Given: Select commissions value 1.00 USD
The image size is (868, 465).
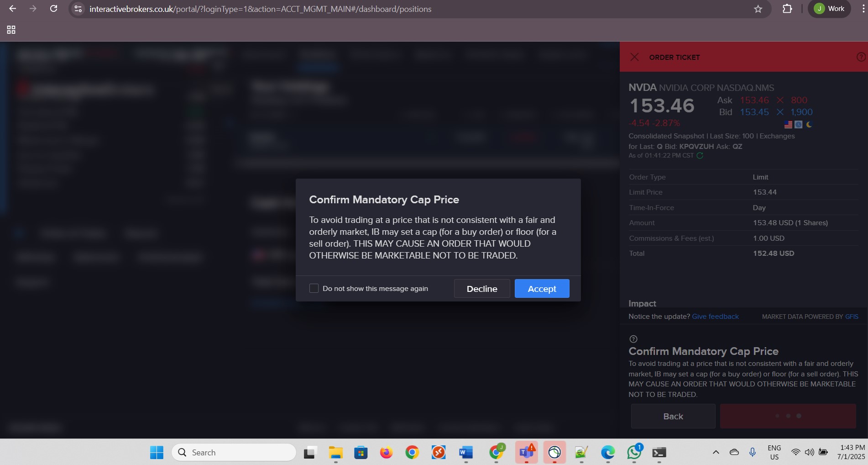Looking at the screenshot, I should (769, 238).
